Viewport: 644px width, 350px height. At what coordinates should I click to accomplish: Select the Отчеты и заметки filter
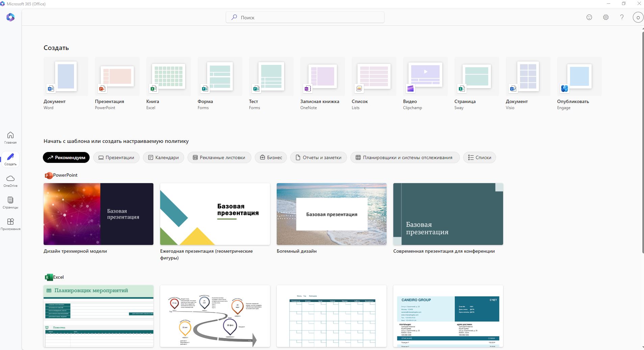point(319,157)
